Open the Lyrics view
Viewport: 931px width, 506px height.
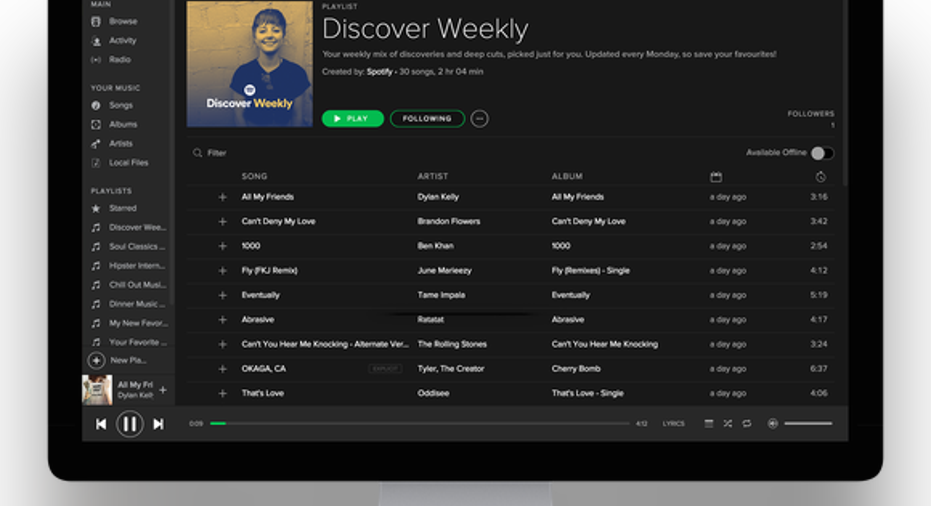[673, 423]
